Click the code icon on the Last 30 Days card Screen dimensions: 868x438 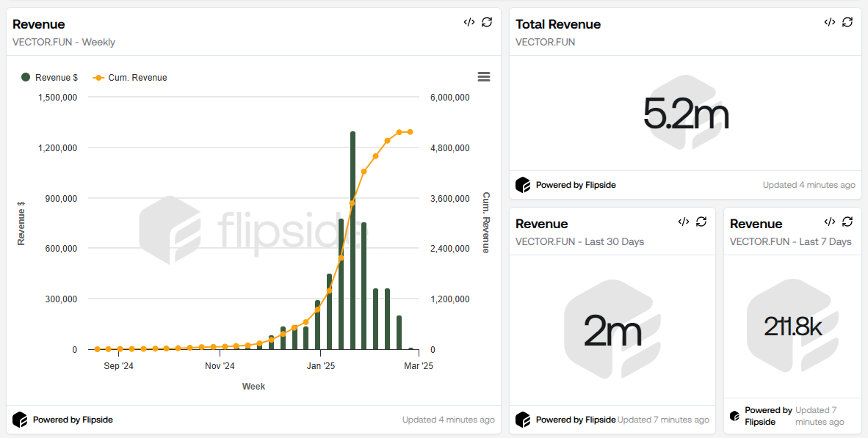pyautogui.click(x=684, y=222)
